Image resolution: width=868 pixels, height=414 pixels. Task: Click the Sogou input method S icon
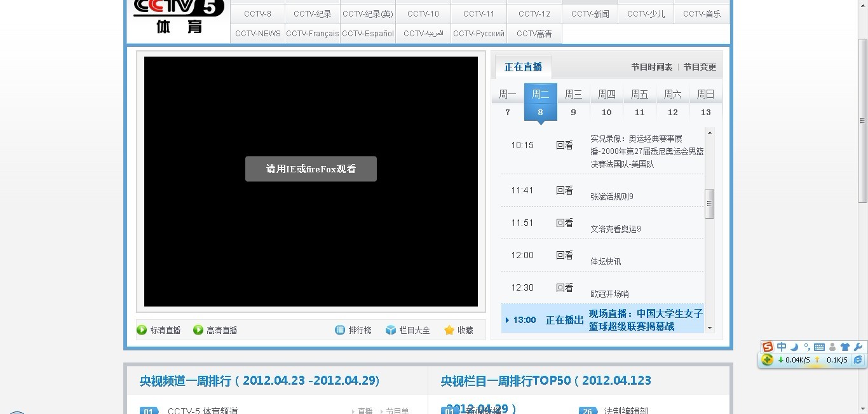(x=768, y=347)
